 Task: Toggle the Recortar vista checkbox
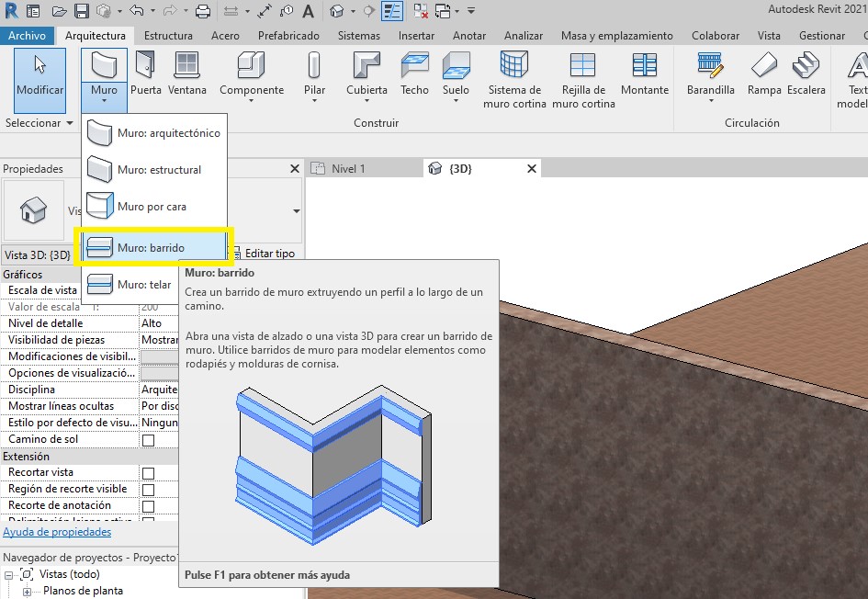tap(148, 473)
